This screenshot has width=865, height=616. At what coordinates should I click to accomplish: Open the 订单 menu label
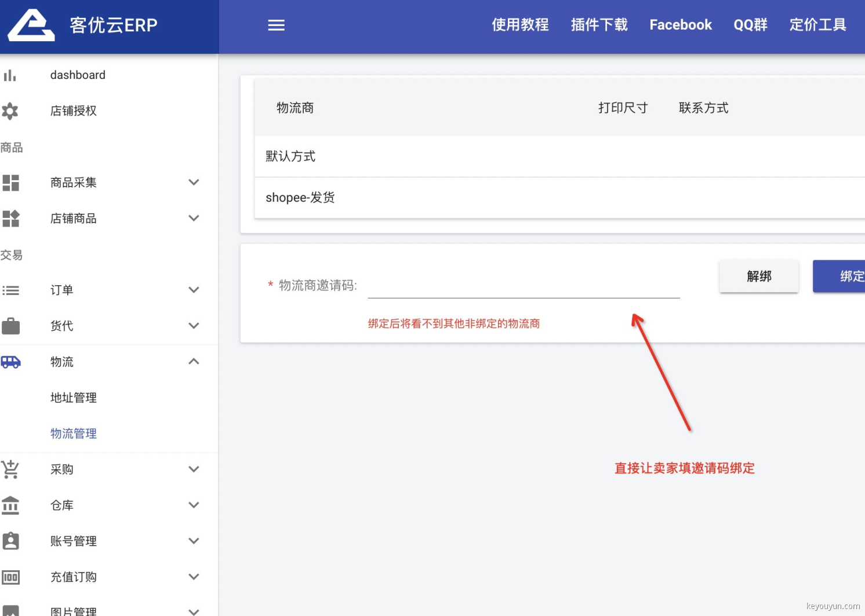62,290
